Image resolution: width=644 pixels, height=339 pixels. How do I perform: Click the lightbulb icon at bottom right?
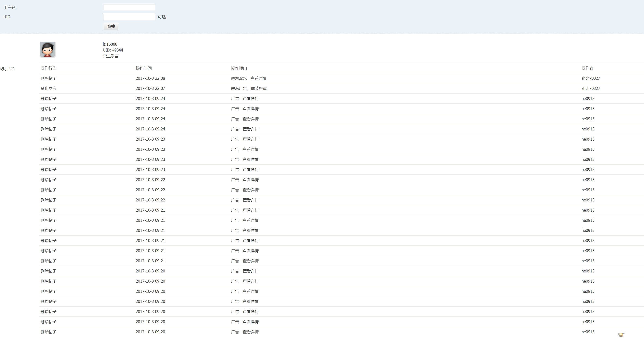tap(621, 334)
